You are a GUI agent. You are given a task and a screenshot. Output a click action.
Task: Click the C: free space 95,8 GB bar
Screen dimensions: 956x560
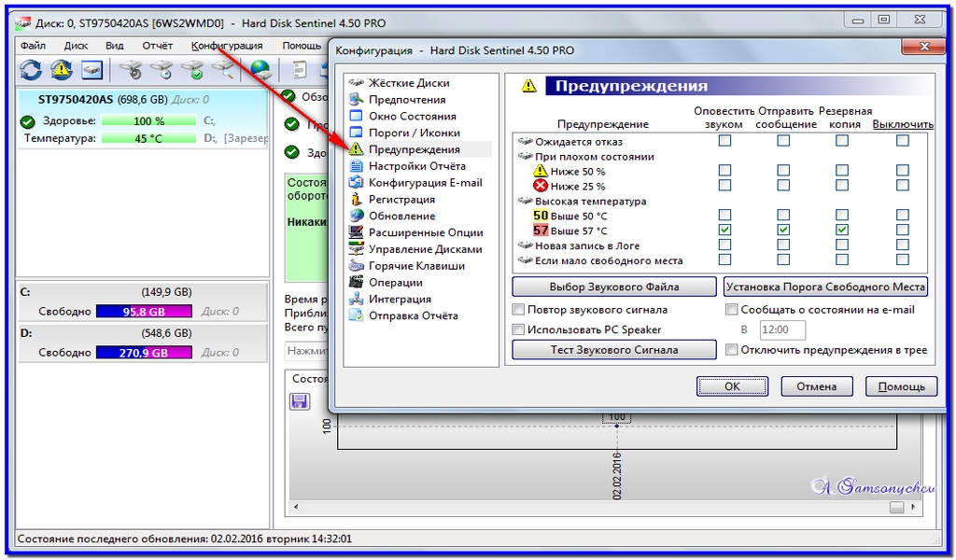(x=144, y=312)
